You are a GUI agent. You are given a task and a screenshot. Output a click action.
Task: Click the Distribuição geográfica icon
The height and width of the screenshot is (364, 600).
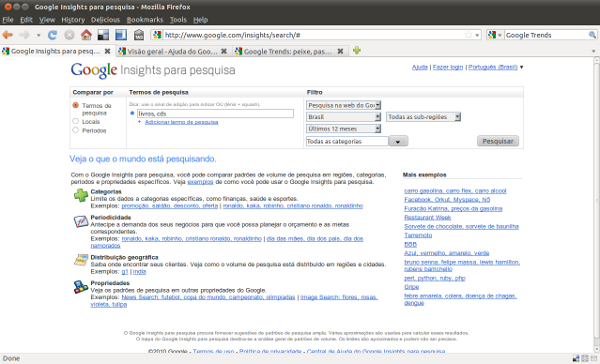point(81,260)
